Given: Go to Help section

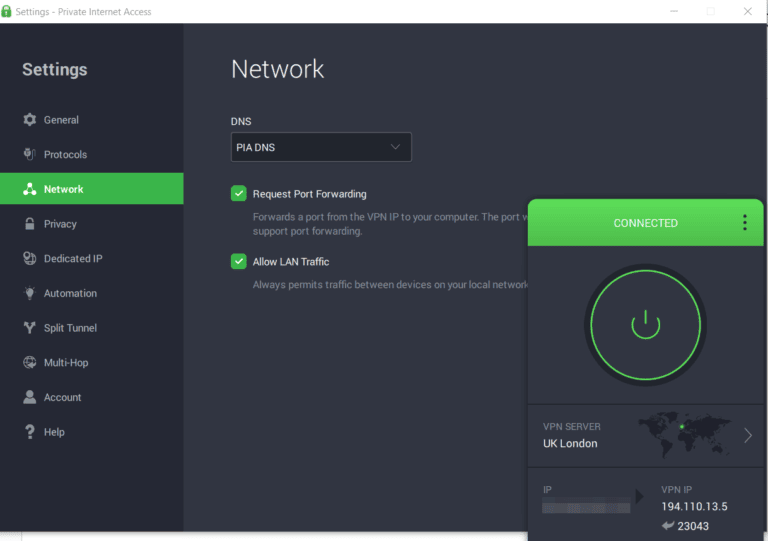Looking at the screenshot, I should click(x=92, y=432).
